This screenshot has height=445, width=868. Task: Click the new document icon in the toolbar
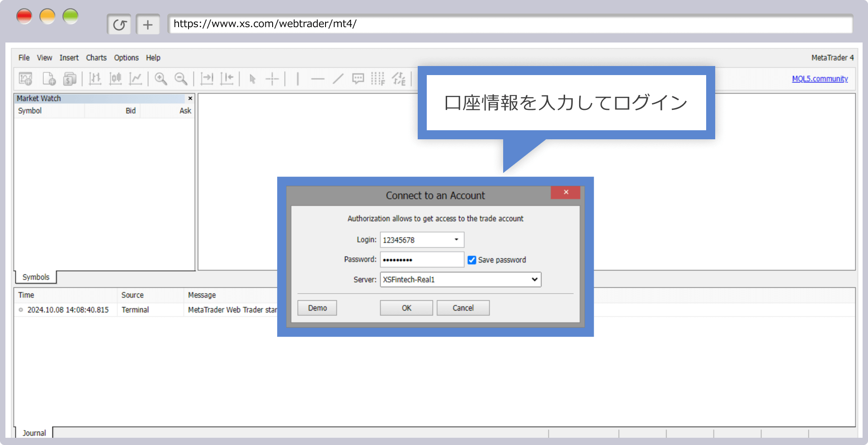click(49, 79)
